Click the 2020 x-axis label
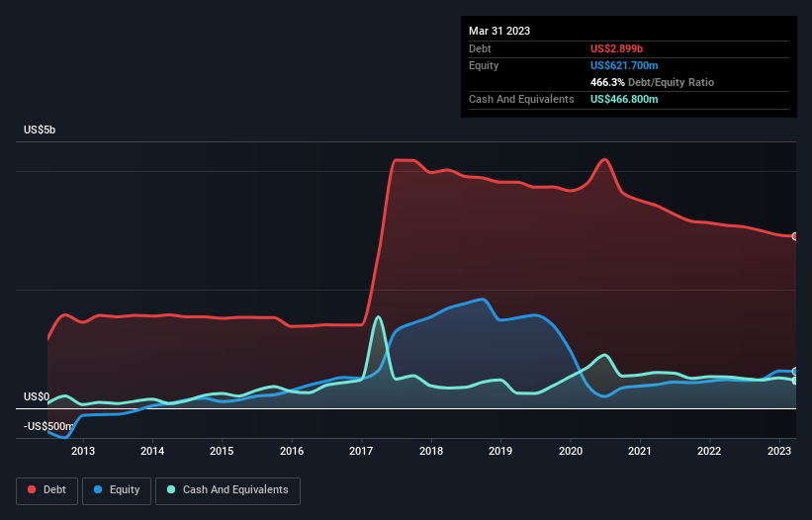The height and width of the screenshot is (520, 812). pos(570,451)
